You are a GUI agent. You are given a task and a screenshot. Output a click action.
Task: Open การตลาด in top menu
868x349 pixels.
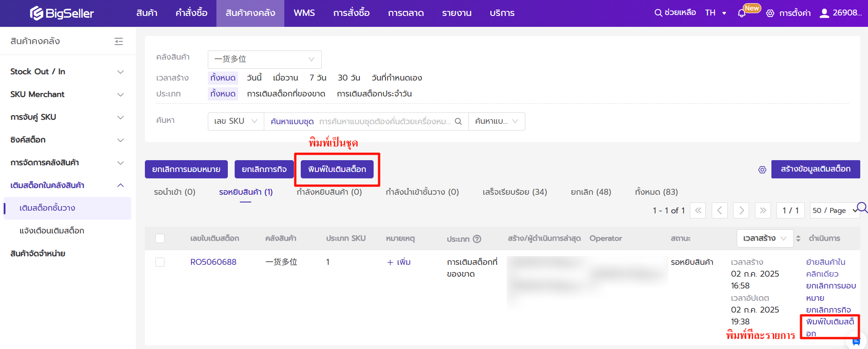point(406,13)
